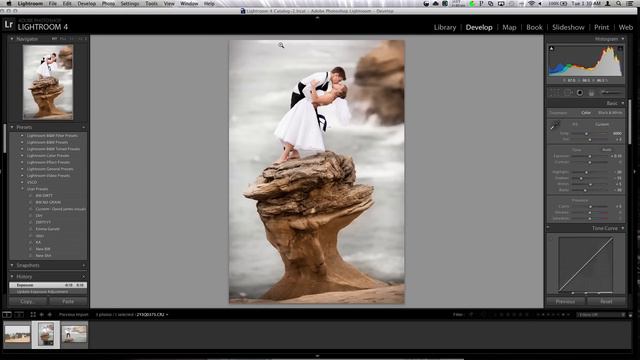Switch to the Library module
Screen dimensions: 640x360
(x=444, y=27)
